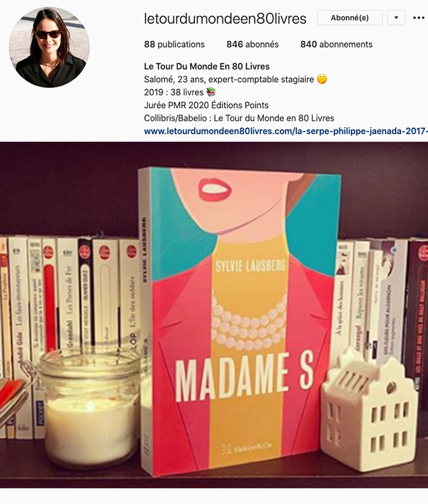Open the profile picture avatar
Image resolution: width=428 pixels, height=504 pixels.
49,47
